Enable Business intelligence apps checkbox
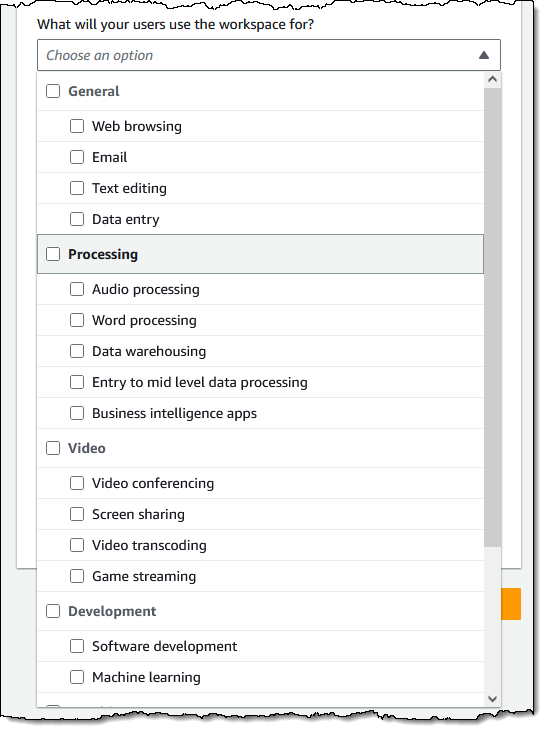The width and height of the screenshot is (546, 731). [x=77, y=413]
